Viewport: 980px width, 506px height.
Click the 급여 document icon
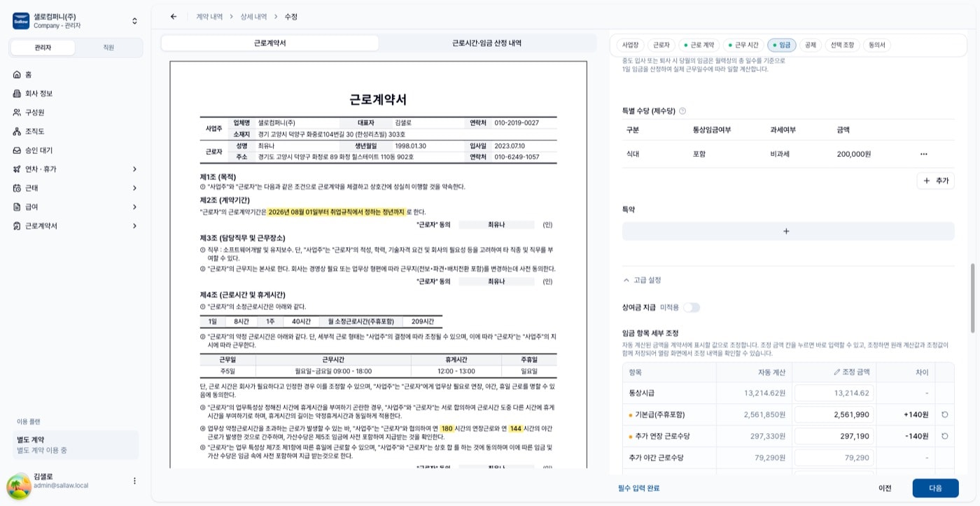point(17,206)
